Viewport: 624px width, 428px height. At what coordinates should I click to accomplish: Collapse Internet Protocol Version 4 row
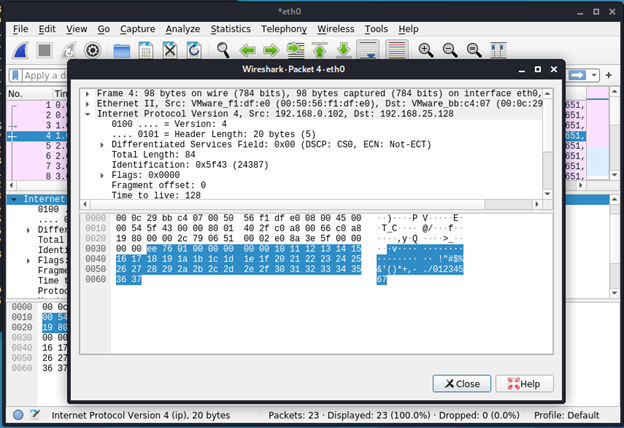point(88,114)
